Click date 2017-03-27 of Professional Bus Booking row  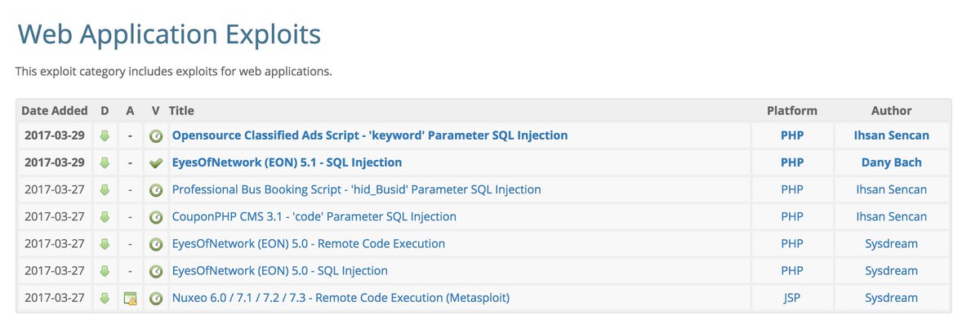coord(55,189)
